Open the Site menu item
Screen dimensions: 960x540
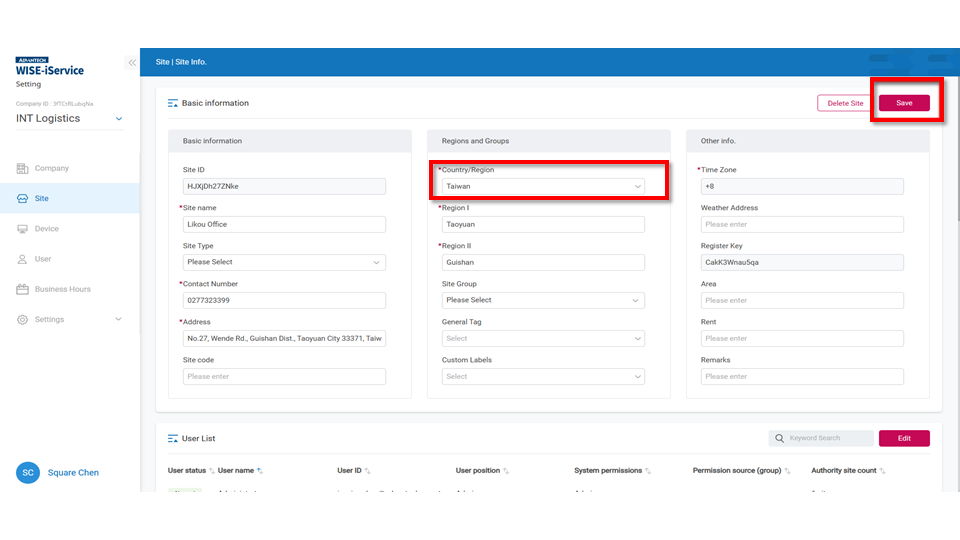pos(42,199)
